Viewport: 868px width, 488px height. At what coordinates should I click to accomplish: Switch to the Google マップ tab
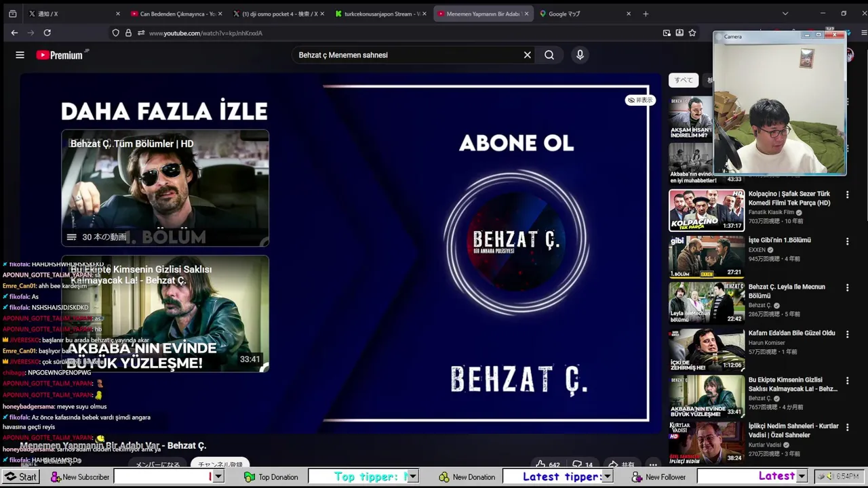pyautogui.click(x=584, y=14)
